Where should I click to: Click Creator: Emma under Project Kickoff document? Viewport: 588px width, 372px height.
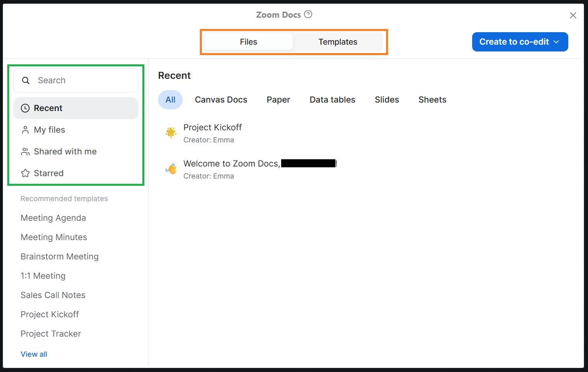209,140
